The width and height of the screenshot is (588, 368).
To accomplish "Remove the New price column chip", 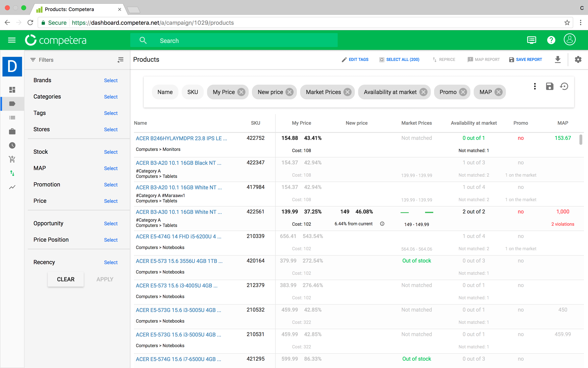I will tap(289, 92).
